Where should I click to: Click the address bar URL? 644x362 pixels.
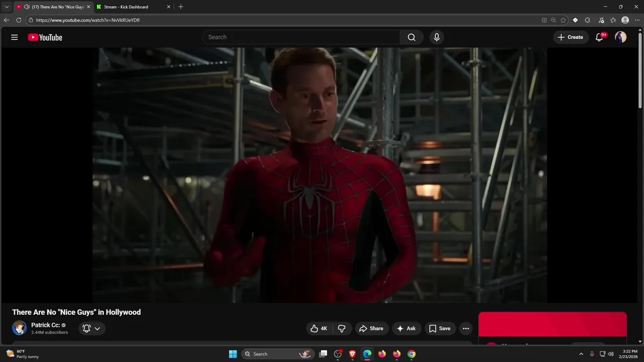coord(88,20)
